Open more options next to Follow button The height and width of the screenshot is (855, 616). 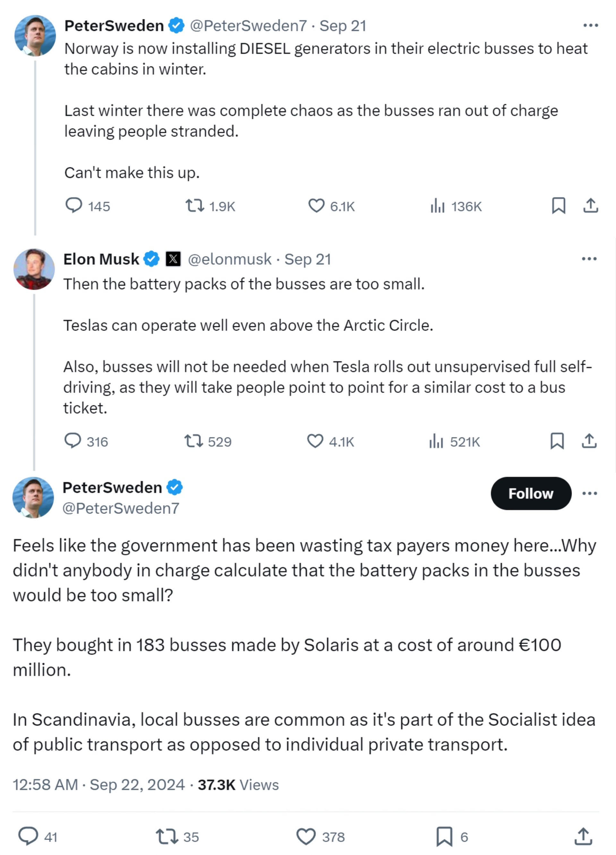pos(590,493)
